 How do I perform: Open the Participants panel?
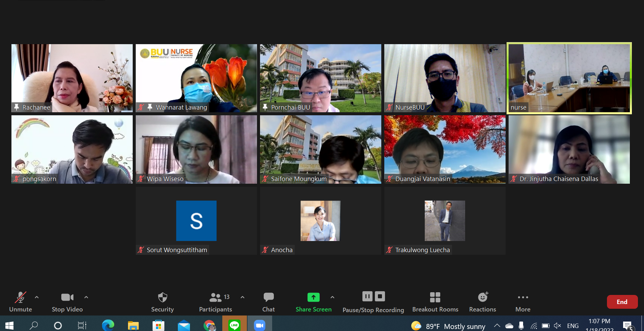(x=216, y=302)
